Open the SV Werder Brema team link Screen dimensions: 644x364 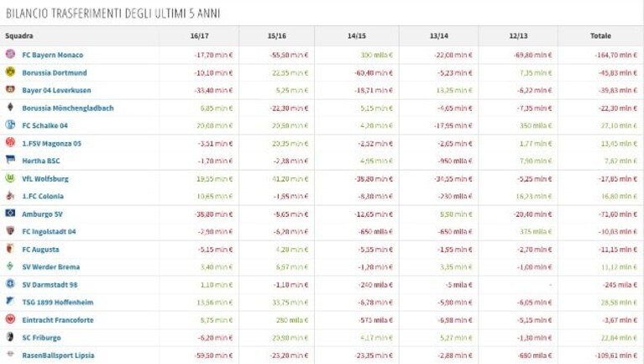point(51,267)
